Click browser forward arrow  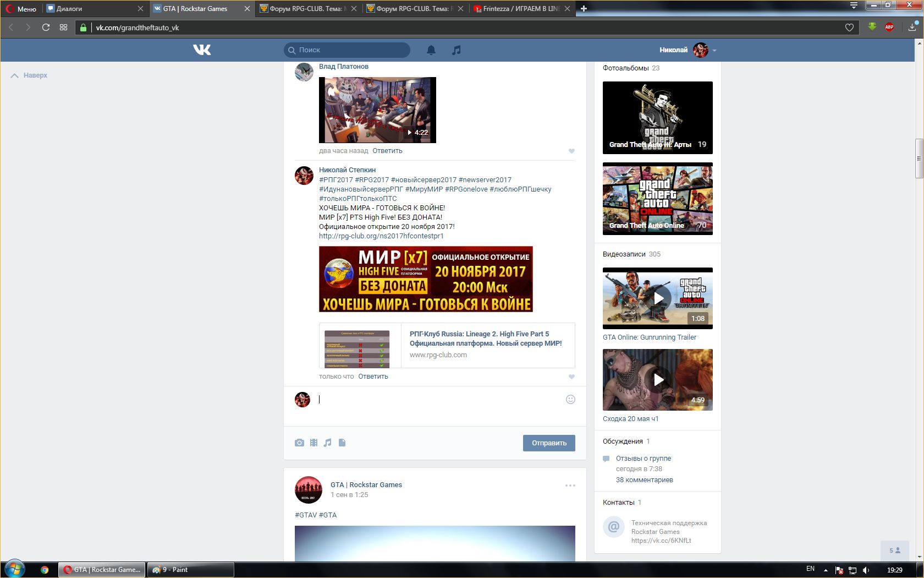[x=28, y=27]
